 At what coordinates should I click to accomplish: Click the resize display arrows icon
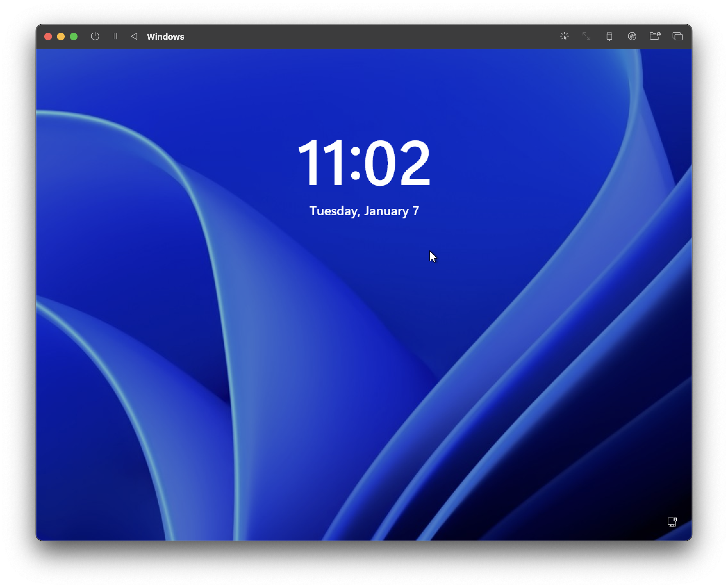586,36
